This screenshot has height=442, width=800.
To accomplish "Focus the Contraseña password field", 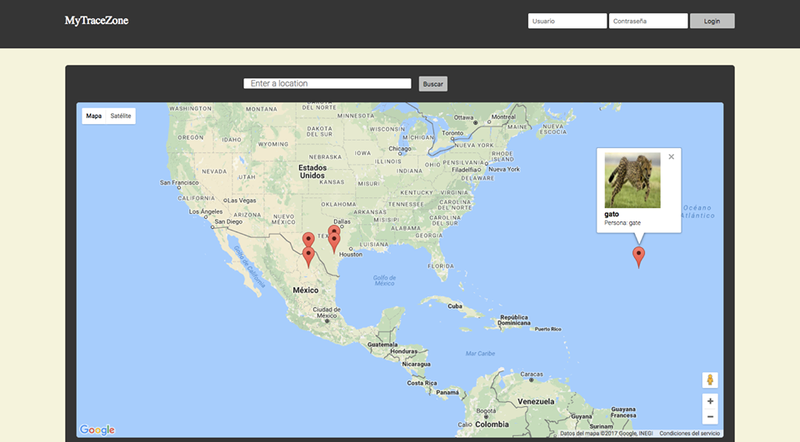I will pyautogui.click(x=648, y=21).
